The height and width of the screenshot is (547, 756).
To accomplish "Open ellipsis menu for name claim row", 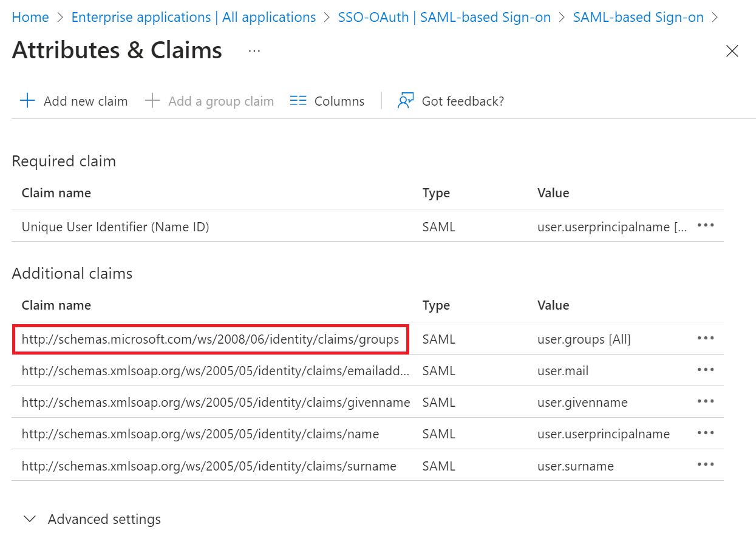I will [705, 433].
